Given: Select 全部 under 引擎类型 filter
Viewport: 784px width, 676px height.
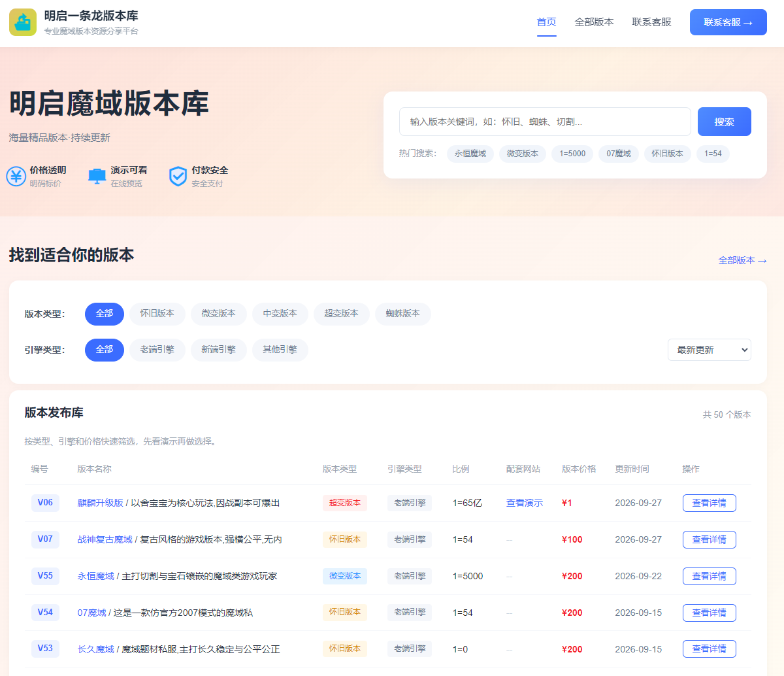Looking at the screenshot, I should [105, 350].
